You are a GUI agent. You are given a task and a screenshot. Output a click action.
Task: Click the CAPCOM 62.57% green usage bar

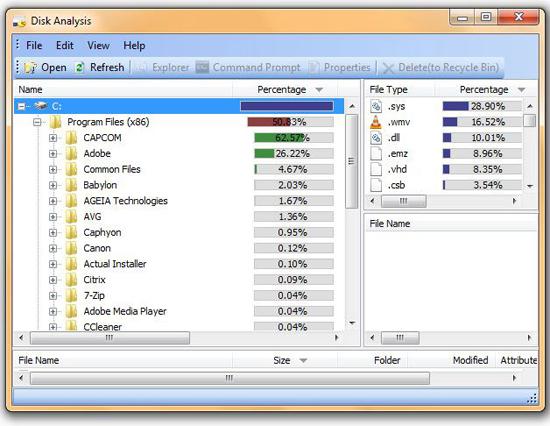tap(294, 138)
